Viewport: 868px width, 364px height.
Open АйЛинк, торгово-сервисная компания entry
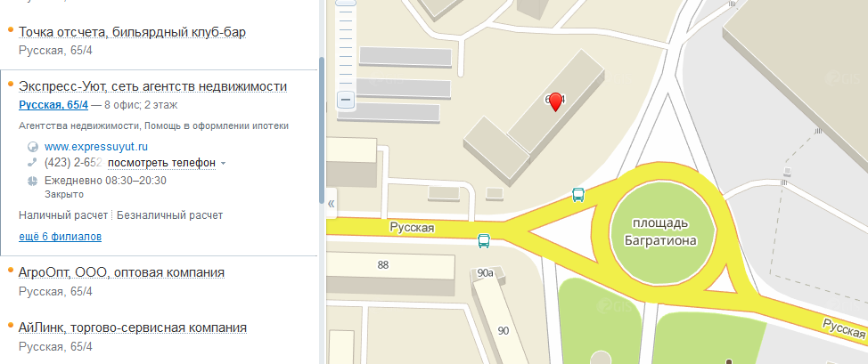[132, 328]
